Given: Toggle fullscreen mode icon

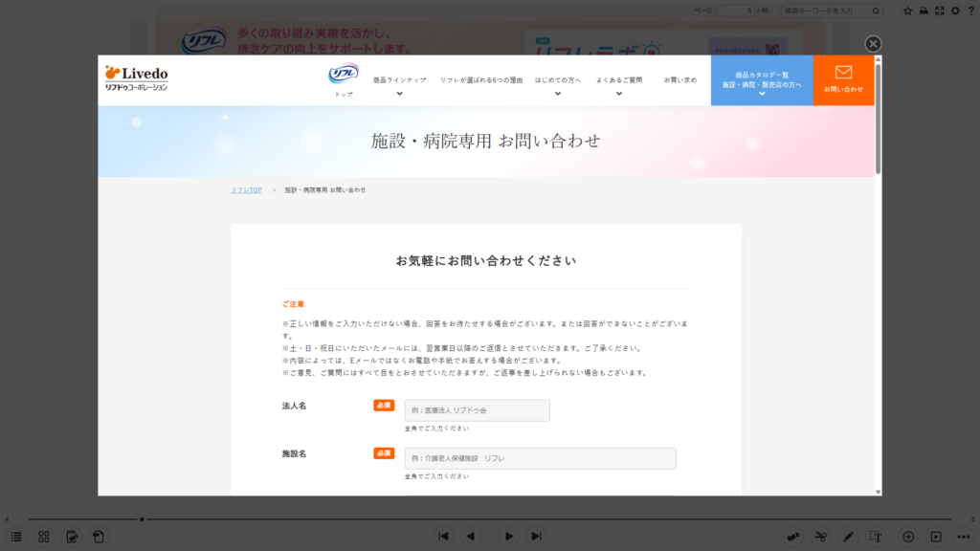Looking at the screenshot, I should point(940,11).
